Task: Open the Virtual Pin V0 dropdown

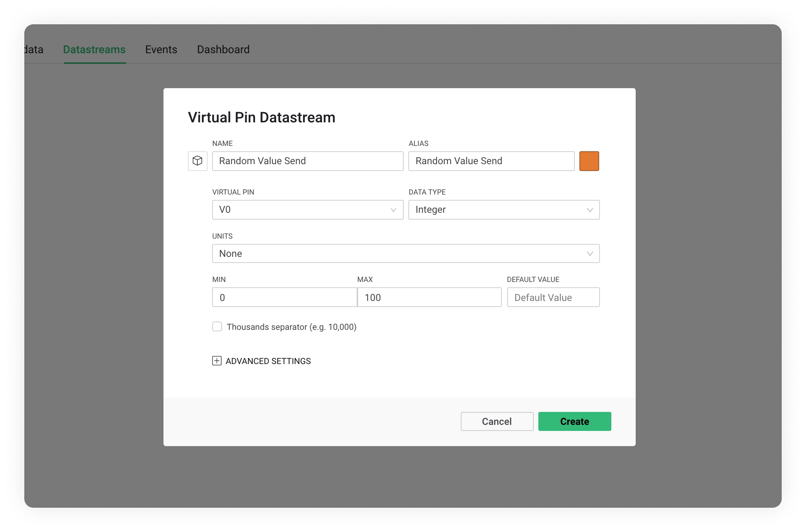Action: (307, 210)
